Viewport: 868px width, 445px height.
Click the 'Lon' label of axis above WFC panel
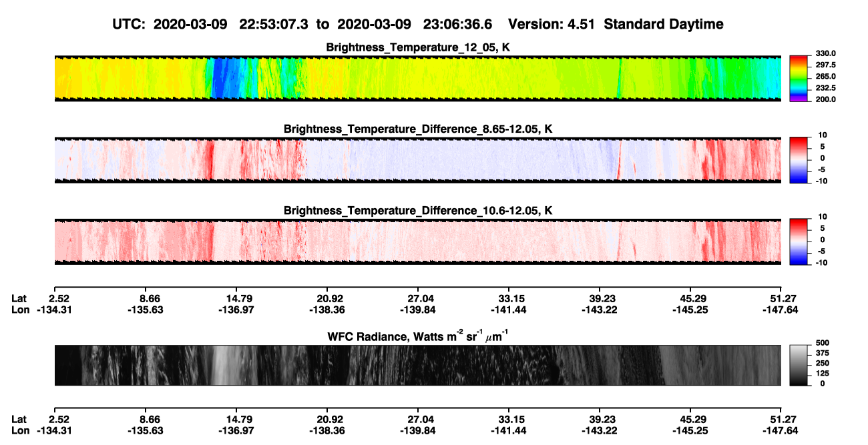pos(20,310)
